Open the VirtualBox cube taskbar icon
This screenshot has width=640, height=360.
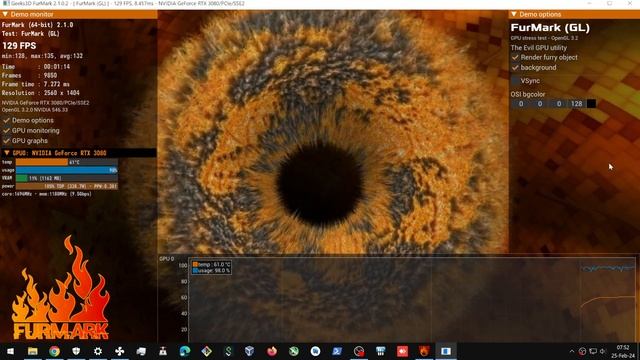pyautogui.click(x=250, y=351)
